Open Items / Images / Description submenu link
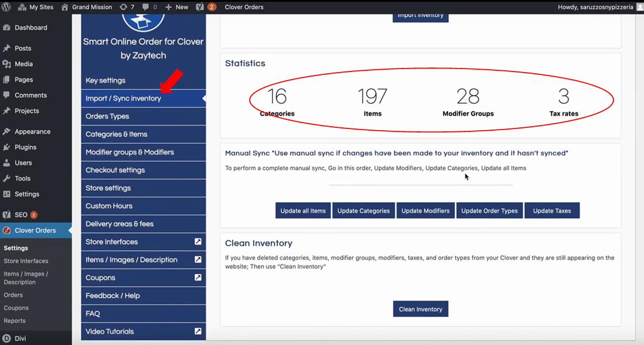Screen dimensions: 644x345 click(x=26, y=278)
